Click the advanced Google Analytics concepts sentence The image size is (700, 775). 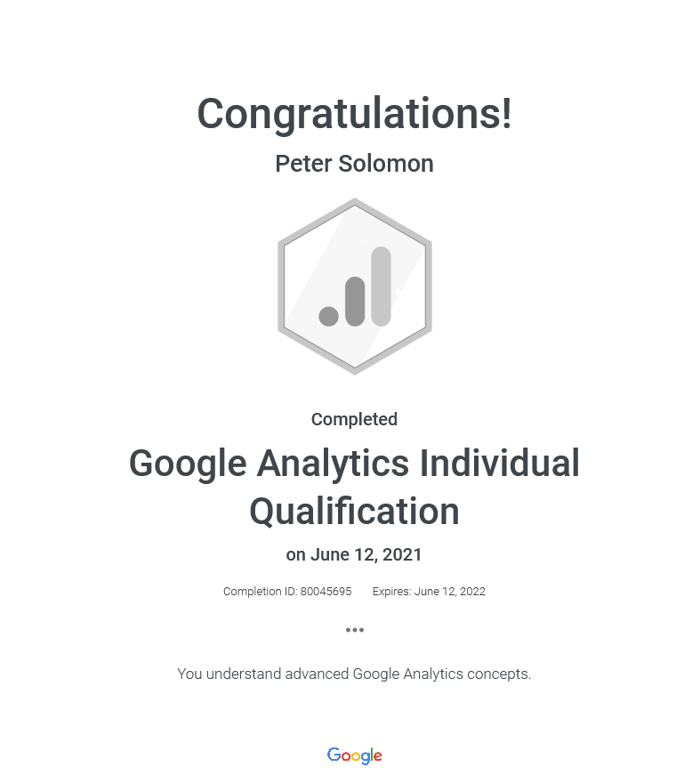(354, 674)
